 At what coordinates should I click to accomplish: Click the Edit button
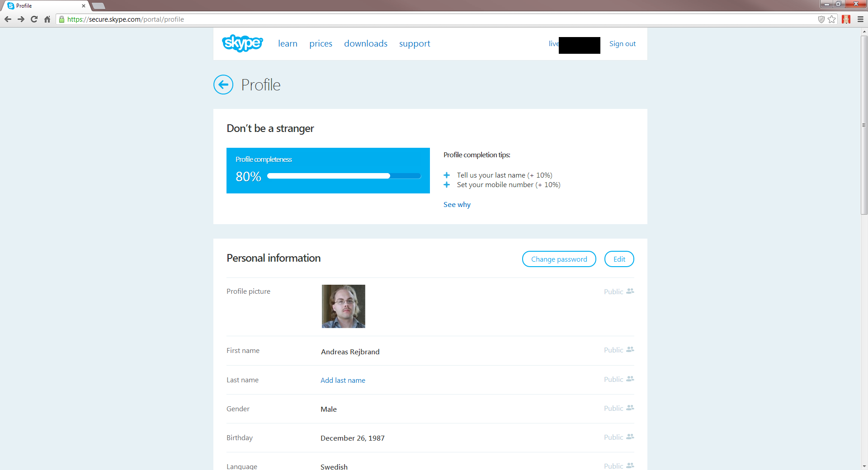pos(619,259)
